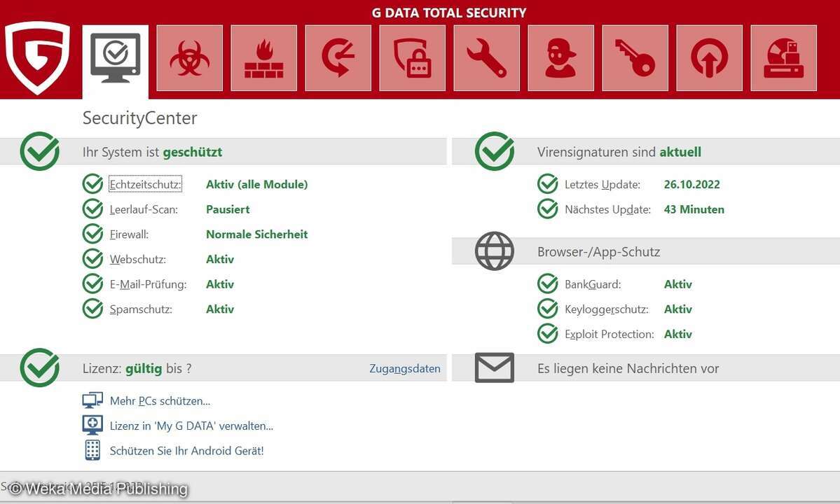Click the 'Ihr System ist geschützt' header
The height and width of the screenshot is (504, 840).
[152, 152]
